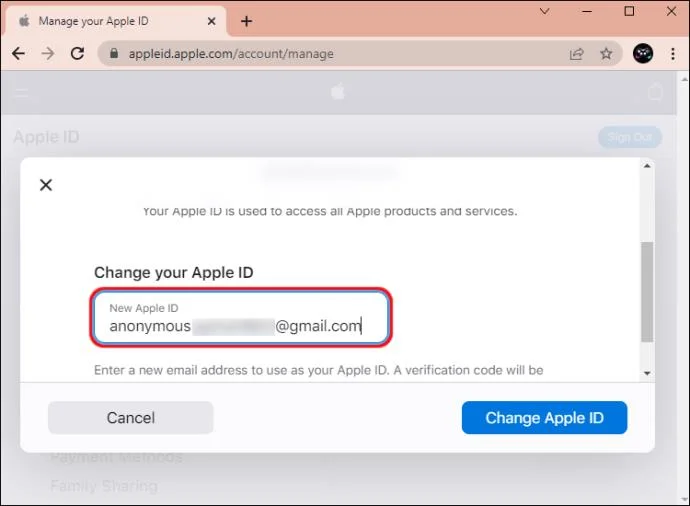Viewport: 690px width, 506px height.
Task: Click the dialog scrollbar down arrow
Action: [647, 373]
